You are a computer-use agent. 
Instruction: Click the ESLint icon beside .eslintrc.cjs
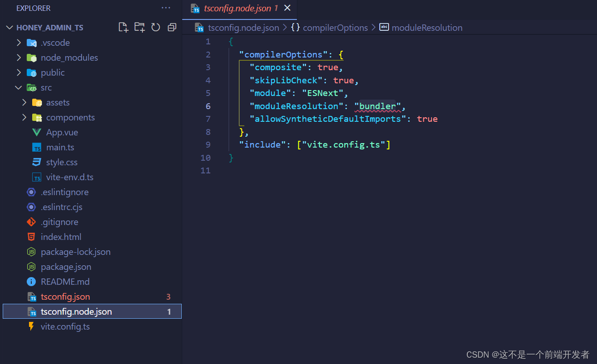click(x=31, y=207)
